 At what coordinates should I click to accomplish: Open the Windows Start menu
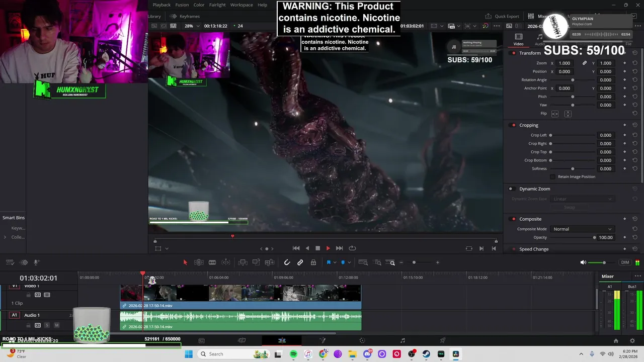pos(189,354)
